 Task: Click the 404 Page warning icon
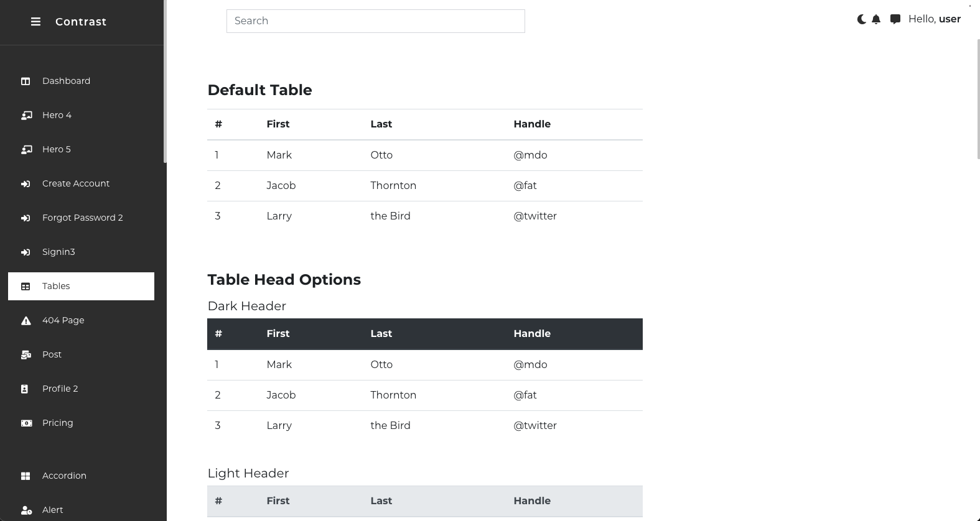click(x=26, y=321)
